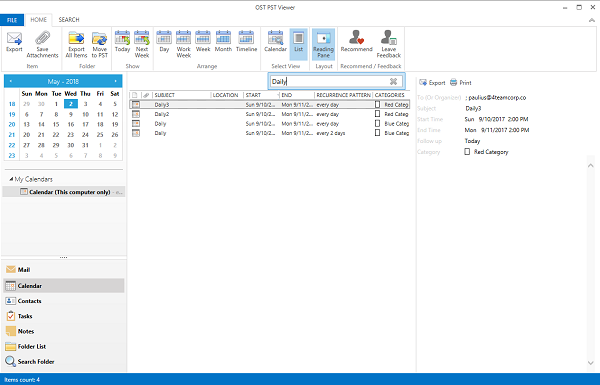
Task: Collapse the ribbon with the chevron
Action: pos(592,20)
